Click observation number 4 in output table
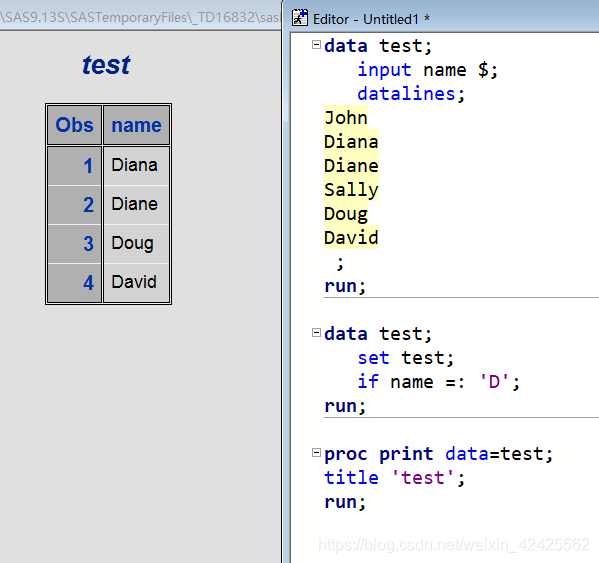The image size is (599, 563). [74, 282]
